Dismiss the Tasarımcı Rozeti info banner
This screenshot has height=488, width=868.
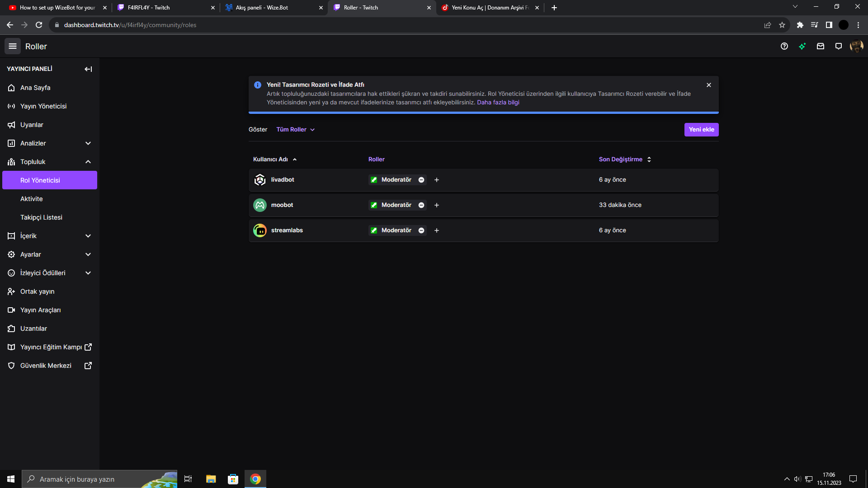pyautogui.click(x=709, y=85)
